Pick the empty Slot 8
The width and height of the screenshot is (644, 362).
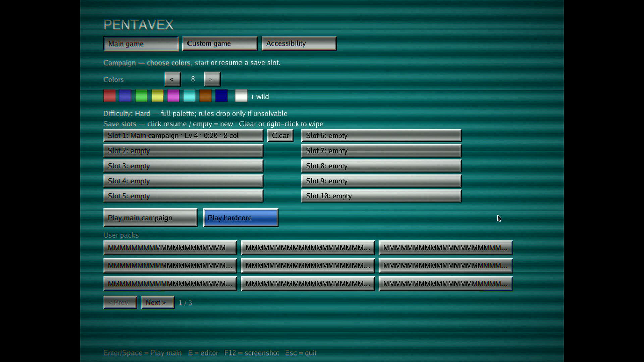pos(381,166)
